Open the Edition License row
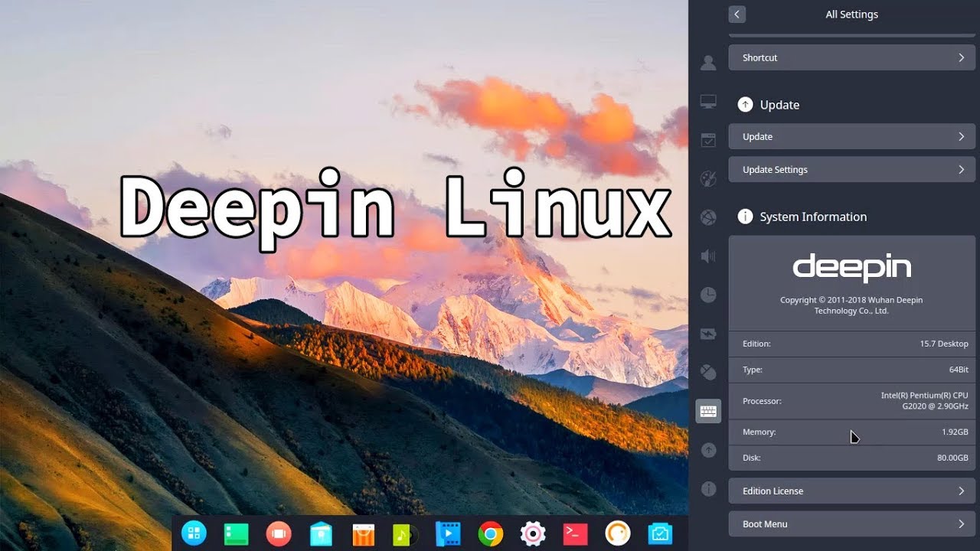 pos(851,491)
